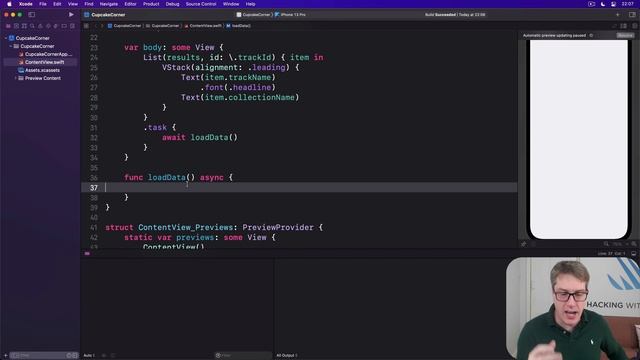Click the preview zoom out magnifier
Screen dimensions: 640x360
[606, 244]
